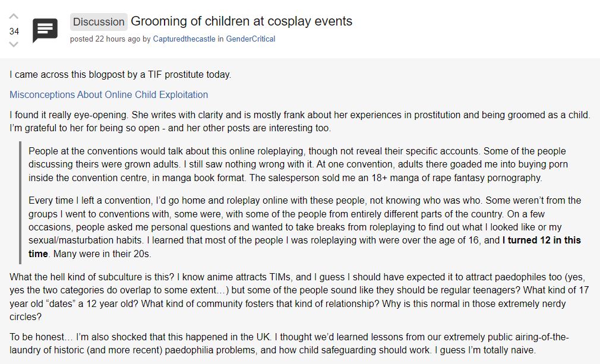
Task: Downvote the cosplay events post
Action: tap(14, 45)
